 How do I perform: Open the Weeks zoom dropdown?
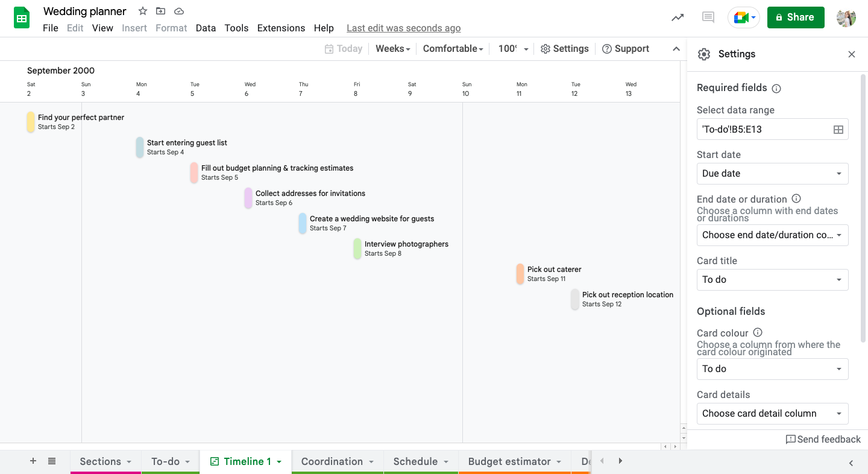(392, 49)
